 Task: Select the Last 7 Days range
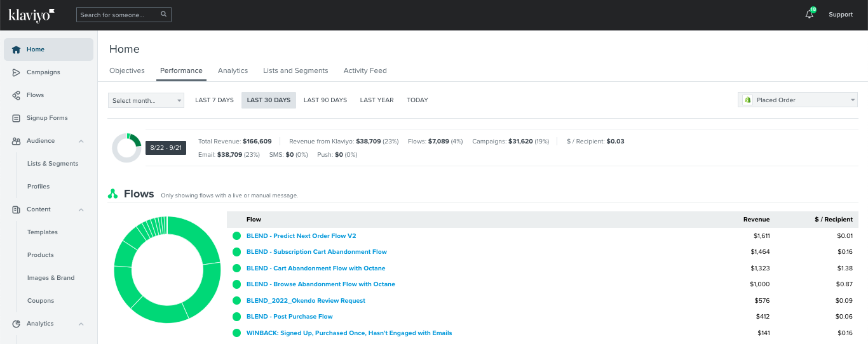(x=214, y=100)
